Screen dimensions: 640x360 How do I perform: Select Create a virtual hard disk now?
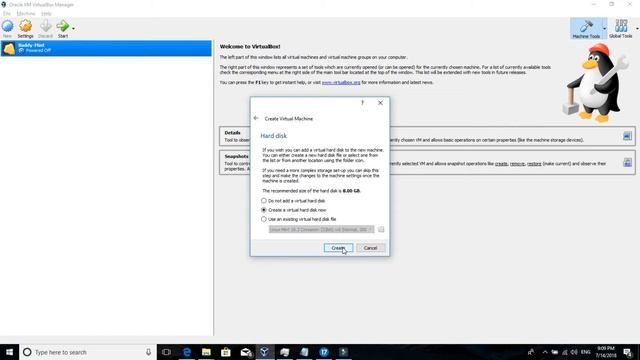[x=294, y=210]
